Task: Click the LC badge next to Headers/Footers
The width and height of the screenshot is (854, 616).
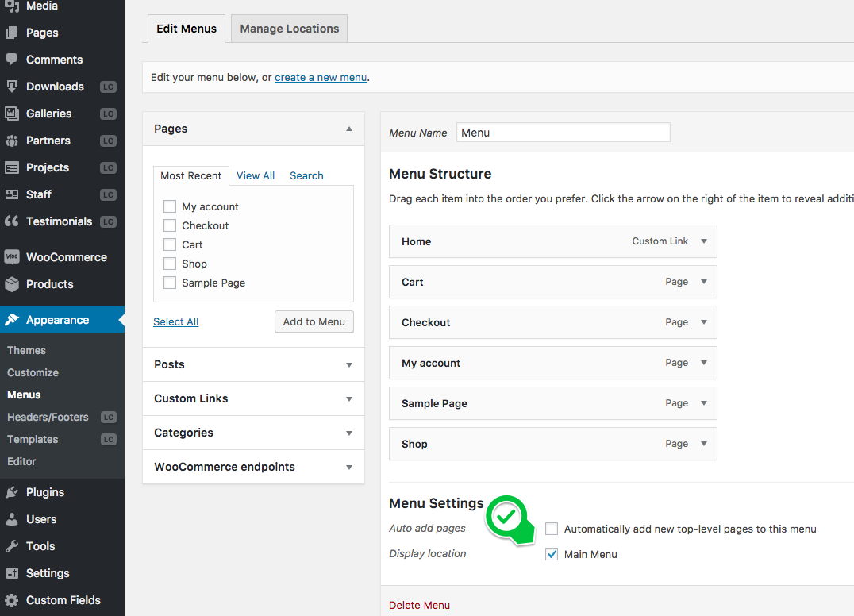Action: tap(109, 418)
